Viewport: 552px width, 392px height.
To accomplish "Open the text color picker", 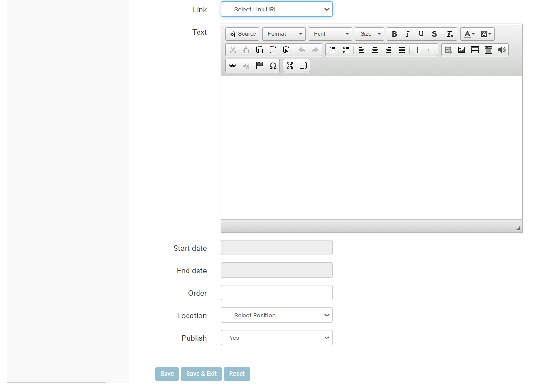I will pos(469,34).
